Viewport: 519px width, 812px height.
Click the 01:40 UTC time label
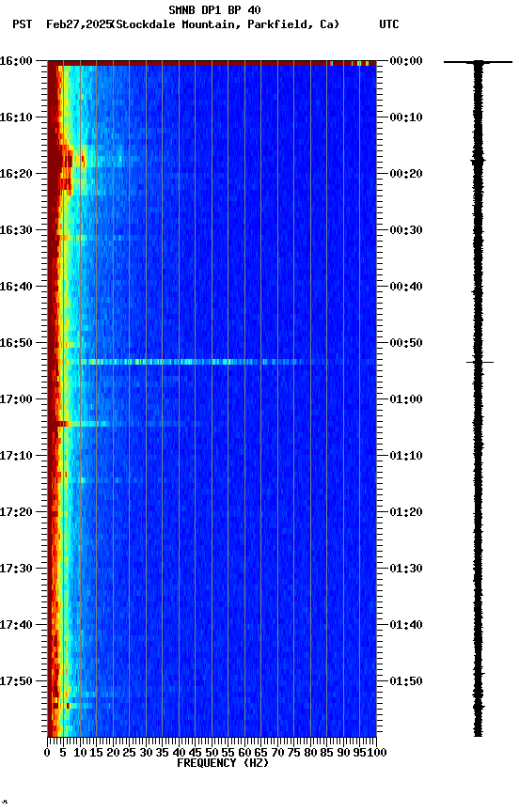tap(406, 625)
